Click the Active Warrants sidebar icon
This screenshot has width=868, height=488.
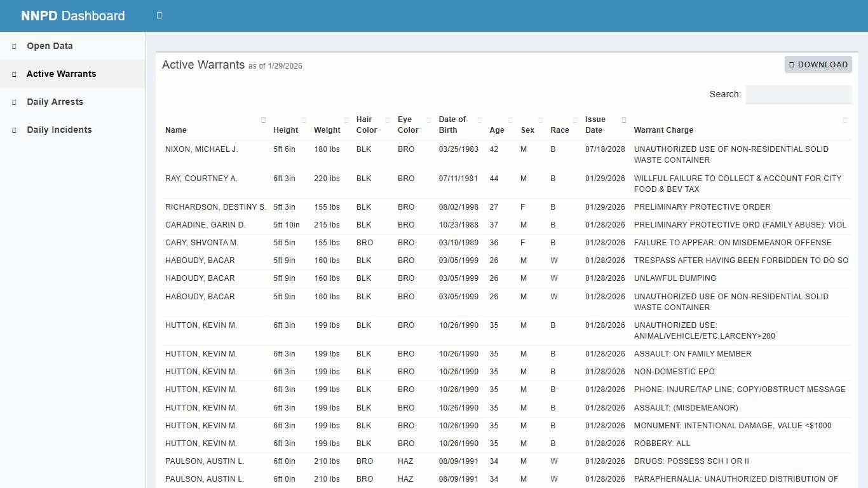(13, 74)
